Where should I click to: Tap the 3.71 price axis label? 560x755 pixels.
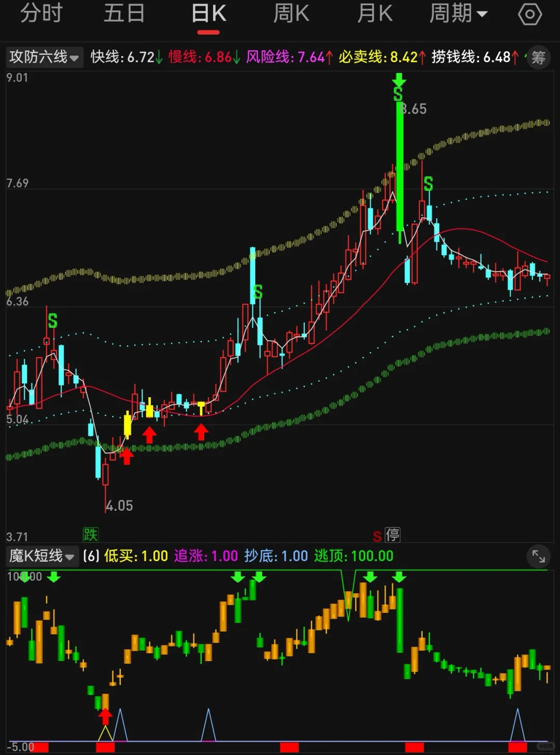point(17,537)
